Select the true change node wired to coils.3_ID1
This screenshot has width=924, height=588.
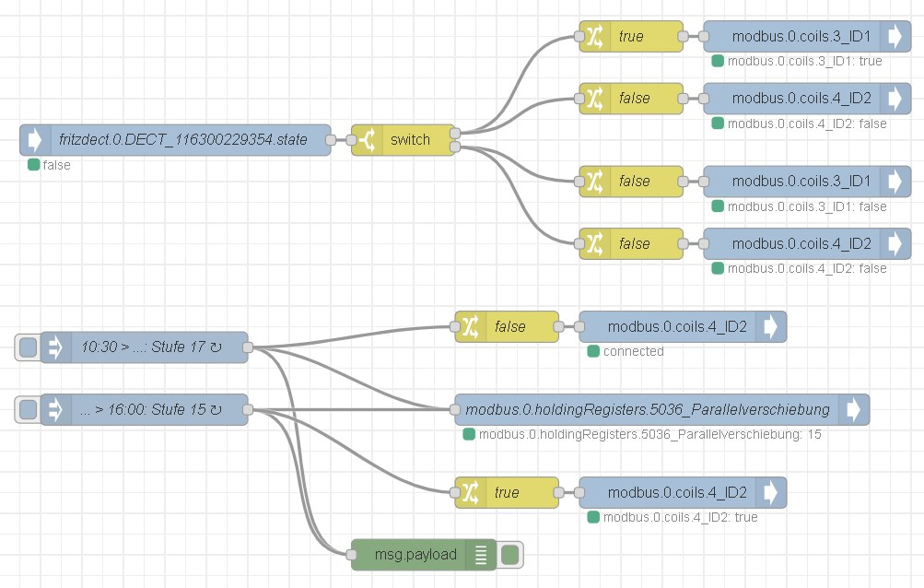pos(632,37)
